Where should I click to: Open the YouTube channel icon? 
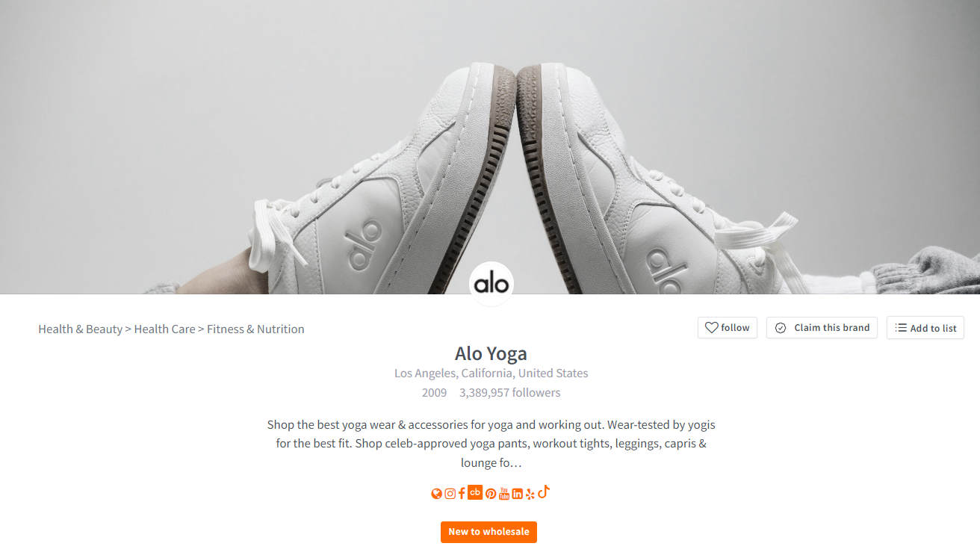pos(504,493)
